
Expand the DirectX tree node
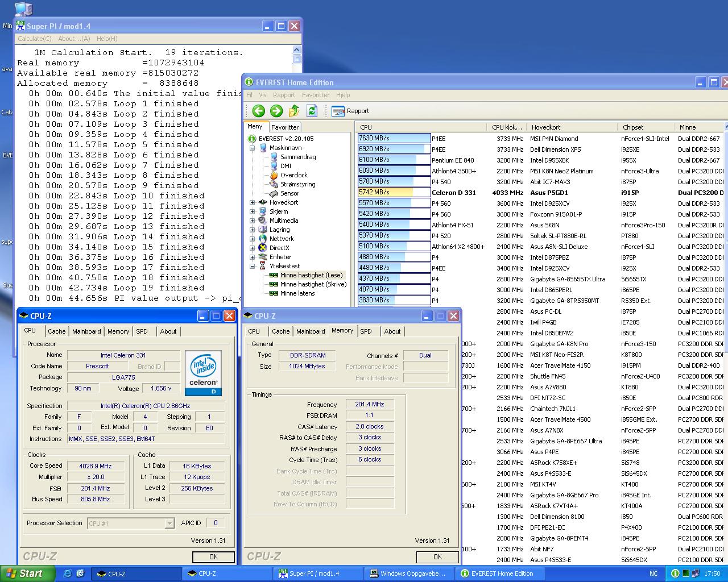[x=252, y=248]
